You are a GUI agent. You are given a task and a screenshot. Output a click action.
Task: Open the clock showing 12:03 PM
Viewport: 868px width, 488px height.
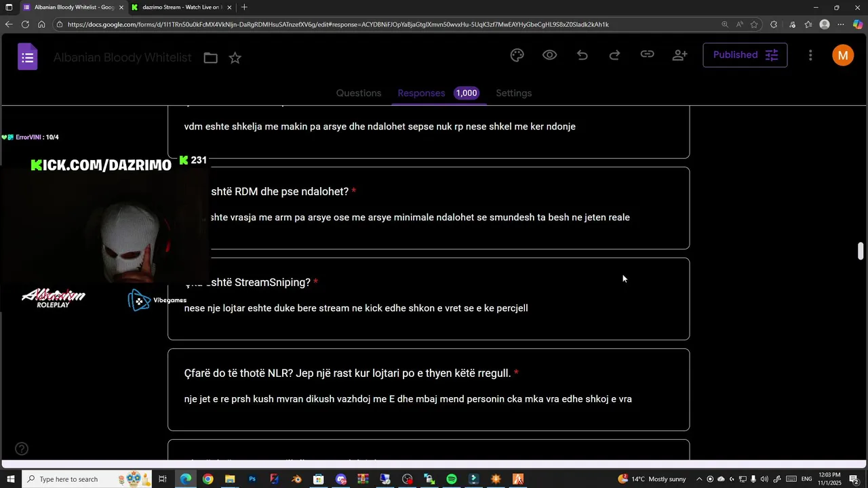(x=830, y=479)
